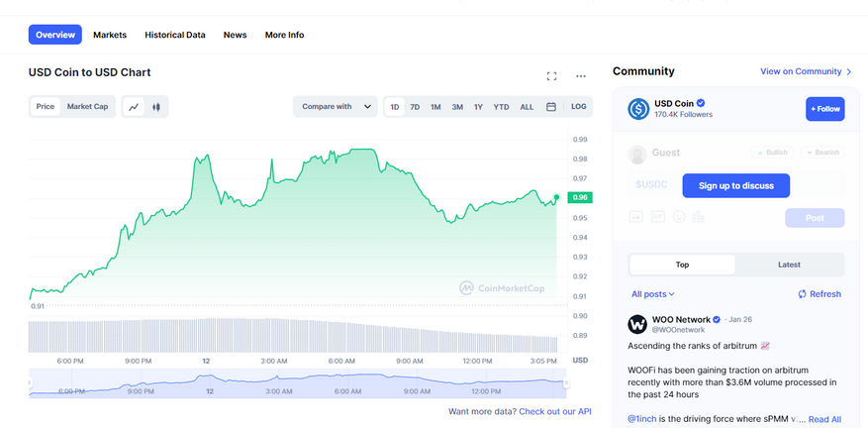Image resolution: width=868 pixels, height=428 pixels.
Task: Select the Bullish sentiment option
Action: (772, 153)
